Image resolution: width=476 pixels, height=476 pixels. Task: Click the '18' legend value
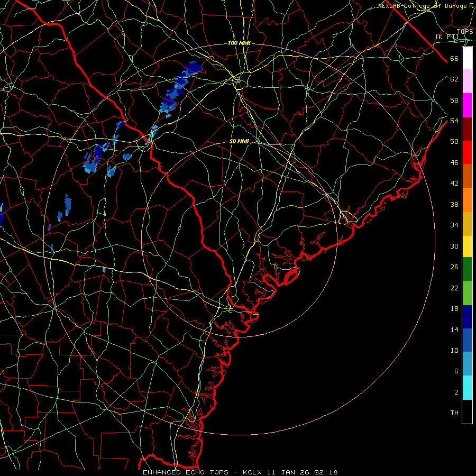pyautogui.click(x=454, y=308)
